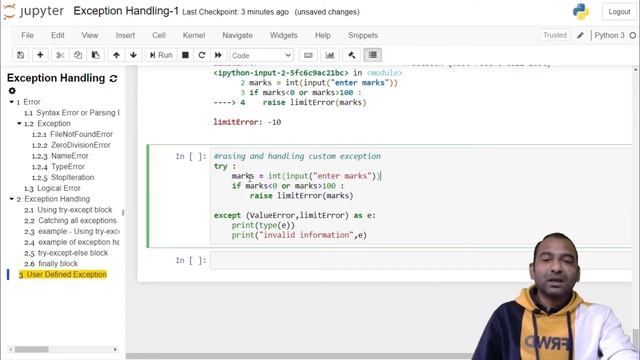Click the Python logo icon
The height and width of the screenshot is (360, 640).
pos(581,11)
